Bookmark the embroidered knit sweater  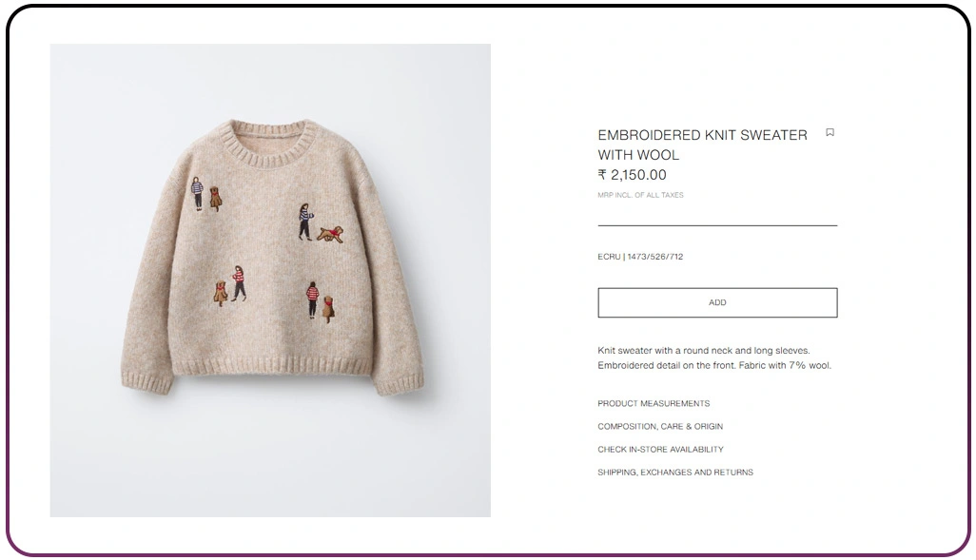[830, 132]
